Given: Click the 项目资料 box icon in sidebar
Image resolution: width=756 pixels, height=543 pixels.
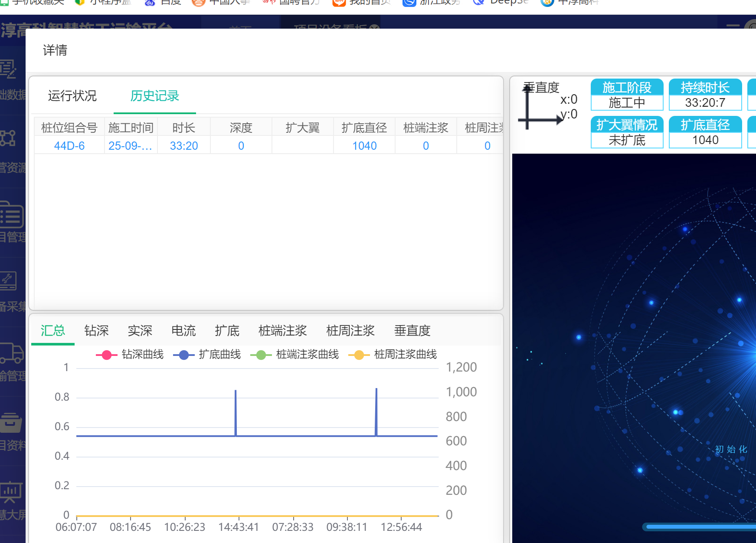Looking at the screenshot, I should pos(10,423).
